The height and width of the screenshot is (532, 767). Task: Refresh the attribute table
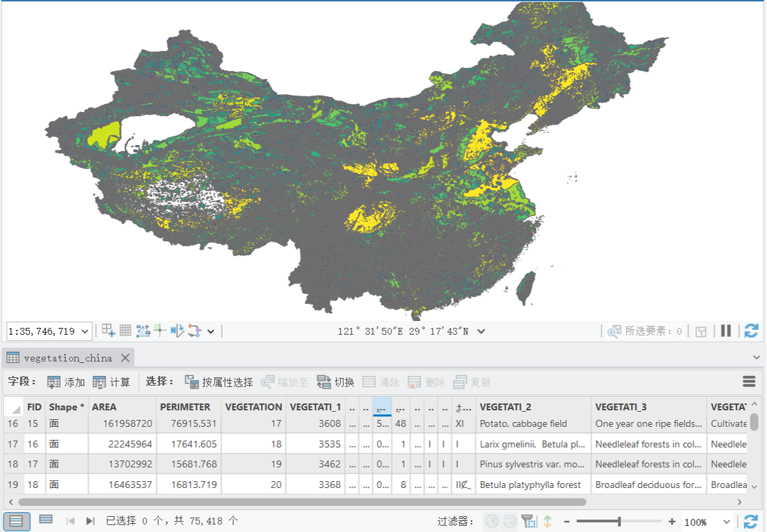[750, 521]
